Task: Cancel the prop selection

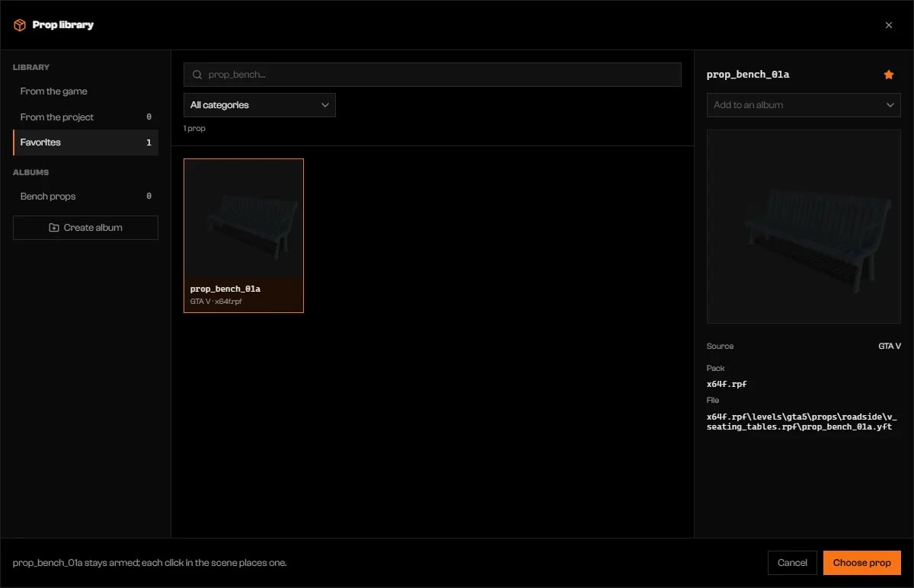Action: 792,563
